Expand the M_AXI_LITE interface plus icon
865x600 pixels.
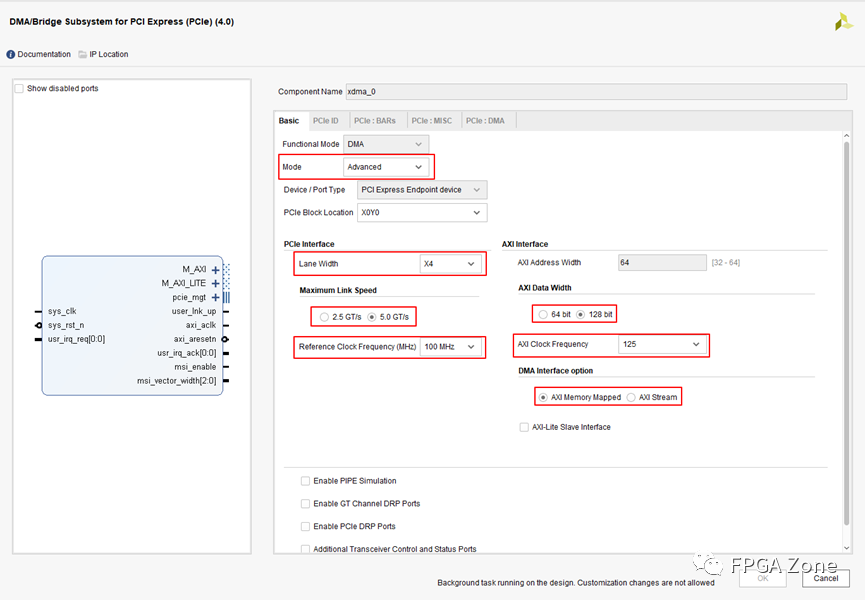click(215, 283)
